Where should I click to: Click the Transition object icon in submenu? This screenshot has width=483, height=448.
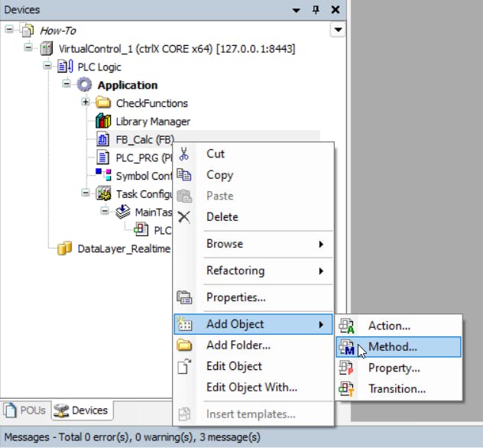pyautogui.click(x=346, y=389)
